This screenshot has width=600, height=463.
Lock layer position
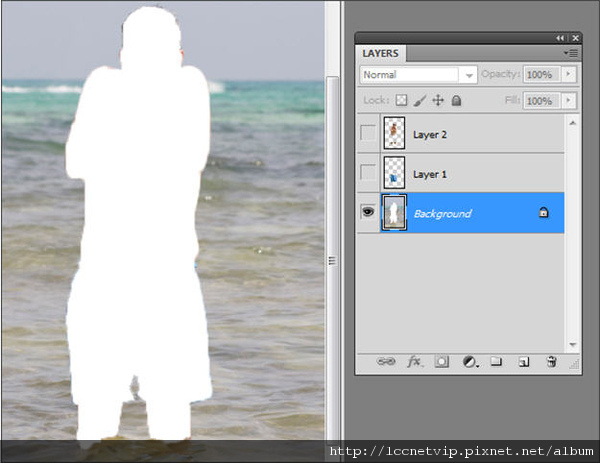click(x=438, y=100)
